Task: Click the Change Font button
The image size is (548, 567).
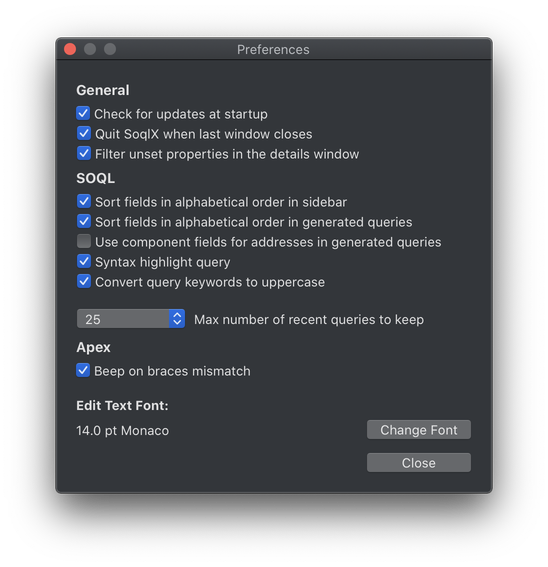Action: pos(419,430)
